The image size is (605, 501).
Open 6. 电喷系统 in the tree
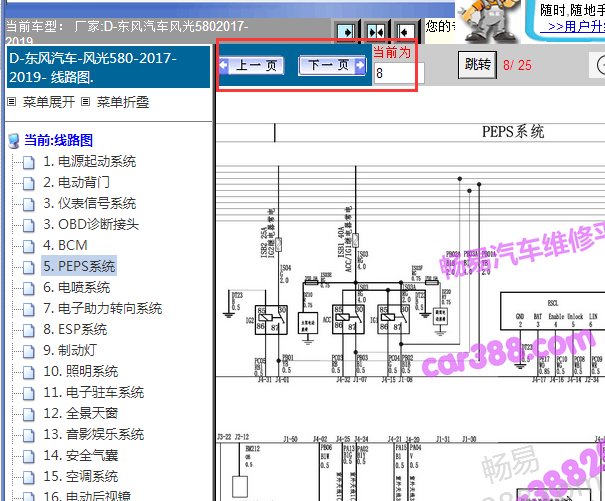pyautogui.click(x=76, y=287)
